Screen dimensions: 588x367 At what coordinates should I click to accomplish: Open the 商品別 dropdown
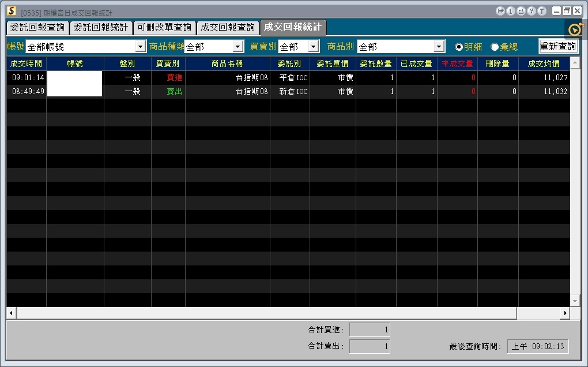pyautogui.click(x=439, y=47)
